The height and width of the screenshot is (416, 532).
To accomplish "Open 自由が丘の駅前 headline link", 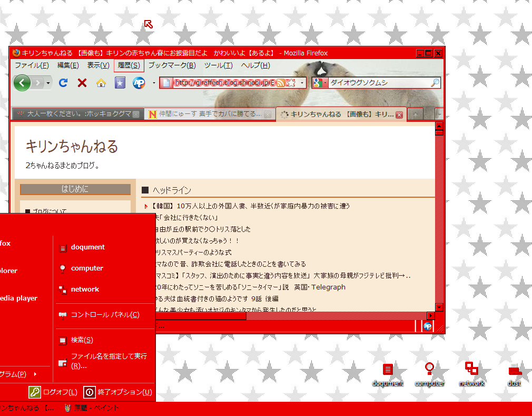I will coord(203,229).
